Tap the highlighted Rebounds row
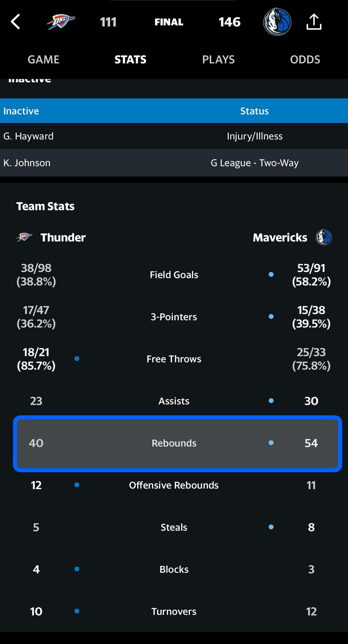Viewport: 348px width, 644px height. tap(174, 443)
